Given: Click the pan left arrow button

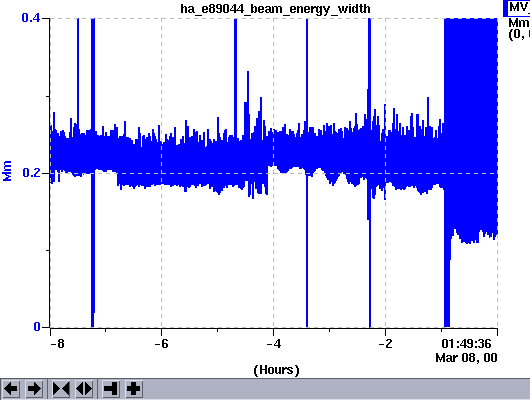Looking at the screenshot, I should (10, 389).
